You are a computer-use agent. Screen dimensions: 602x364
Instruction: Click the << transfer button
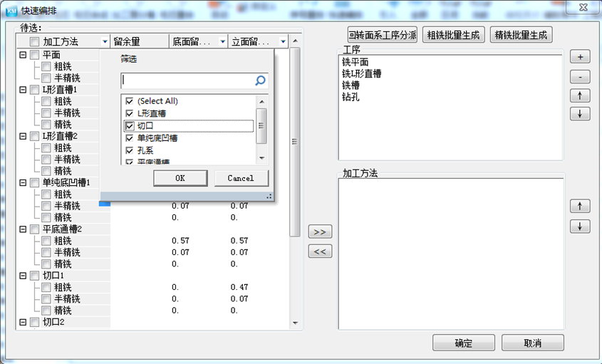pyautogui.click(x=319, y=251)
